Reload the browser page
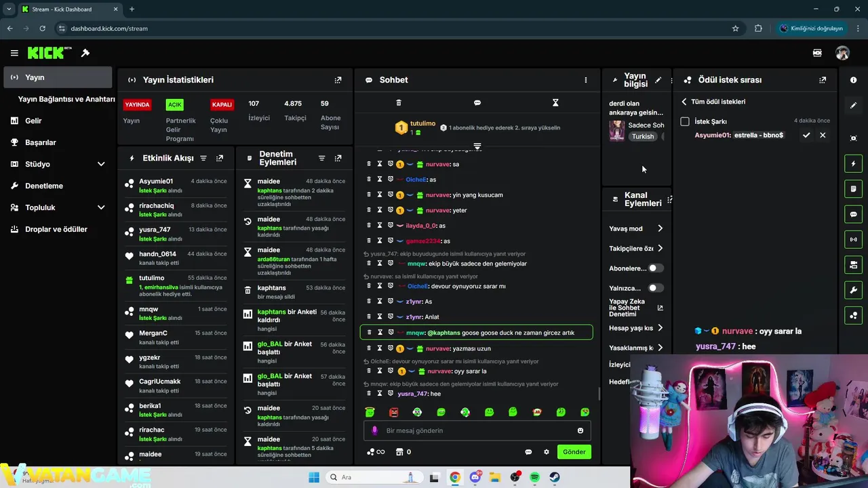Viewport: 868px width, 488px height. (x=42, y=28)
